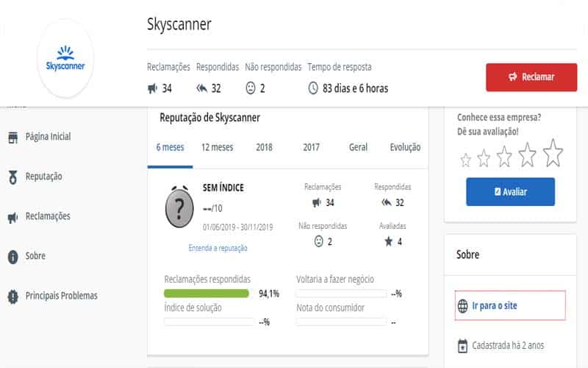Click the calendar icon by Cadastrada há 2 anos
This screenshot has width=588, height=368.
[x=463, y=346]
